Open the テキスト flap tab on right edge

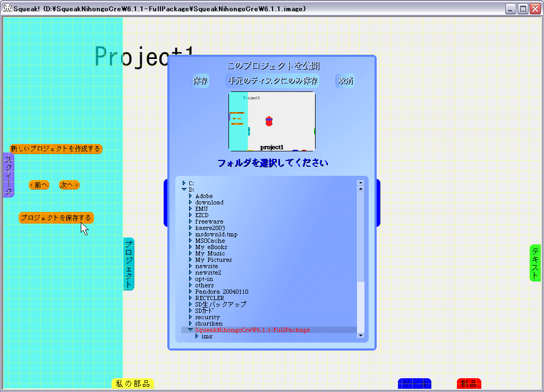pyautogui.click(x=535, y=263)
